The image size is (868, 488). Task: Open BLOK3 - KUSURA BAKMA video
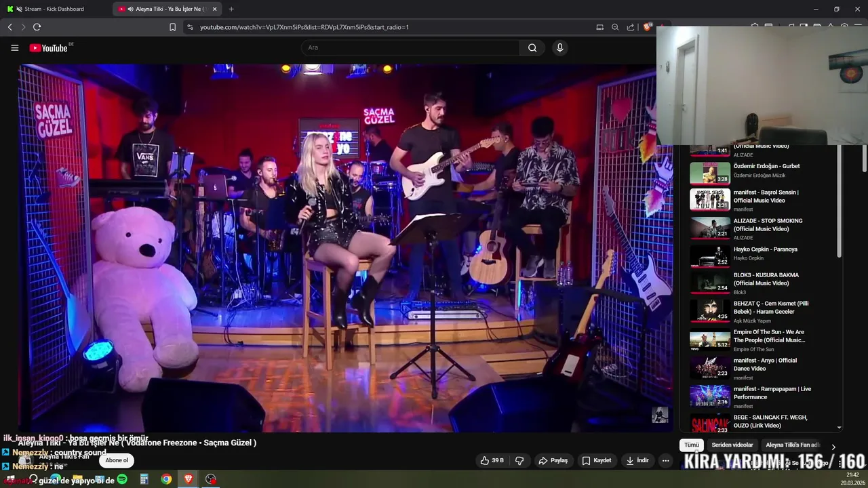[766, 279]
